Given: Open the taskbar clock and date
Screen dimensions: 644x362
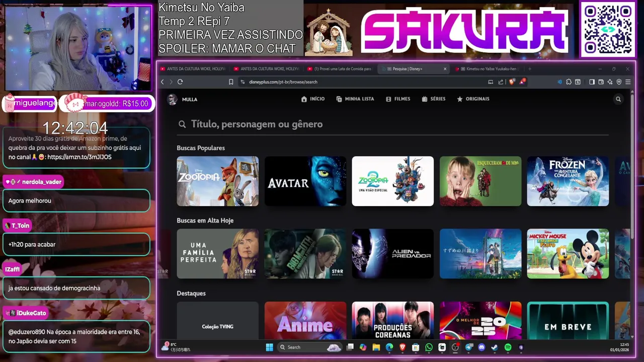Looking at the screenshot, I should [x=619, y=347].
